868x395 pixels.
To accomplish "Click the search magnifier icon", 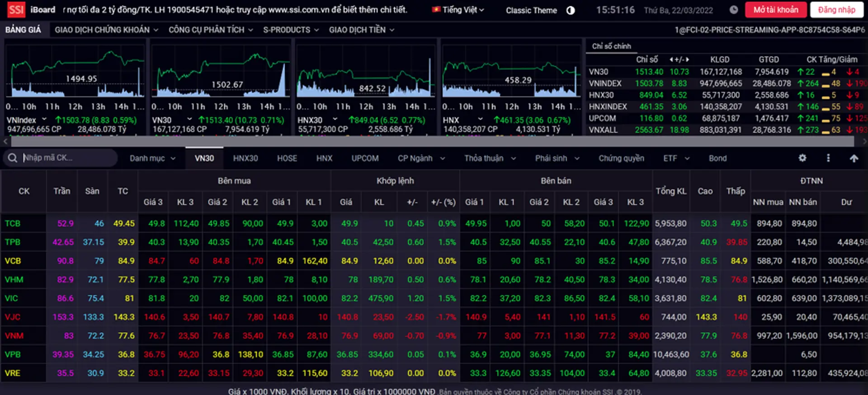I will click(13, 158).
